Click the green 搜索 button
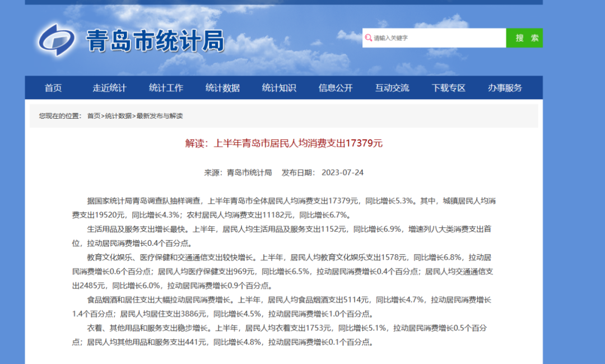 [x=525, y=38]
